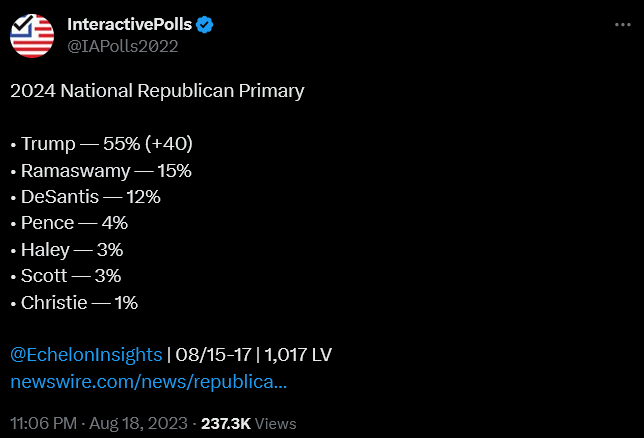Follow the newswire.com news link
Viewport: 644px width, 438px height.
click(x=148, y=382)
